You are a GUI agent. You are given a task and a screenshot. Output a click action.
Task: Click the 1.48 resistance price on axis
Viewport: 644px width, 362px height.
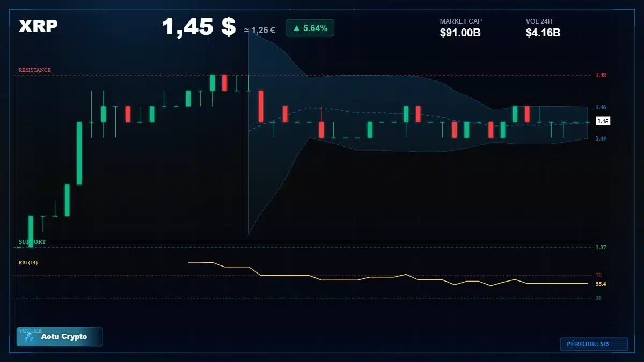(601, 76)
